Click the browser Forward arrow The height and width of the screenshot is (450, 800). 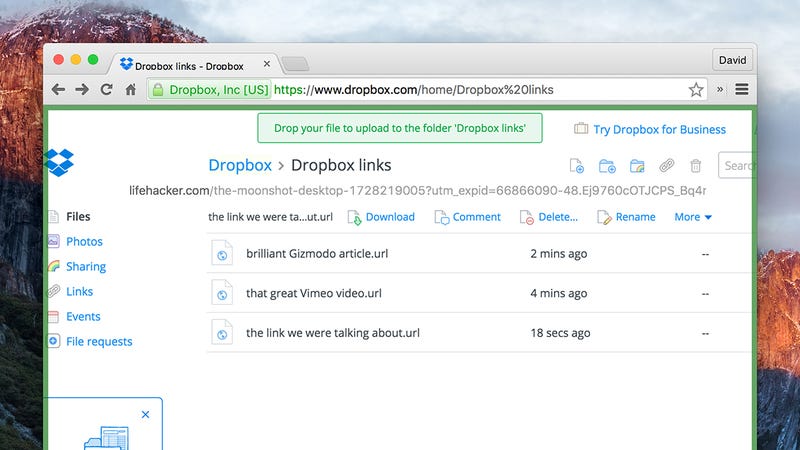pos(82,90)
